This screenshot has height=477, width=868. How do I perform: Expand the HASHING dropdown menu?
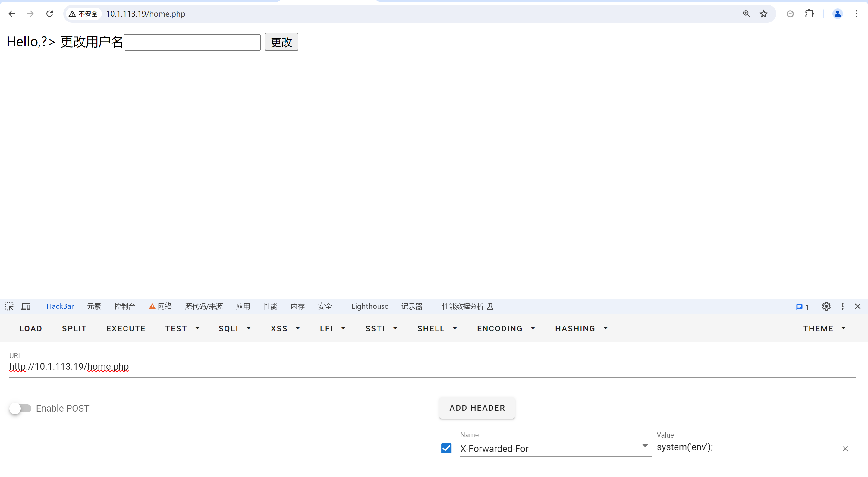coord(582,329)
